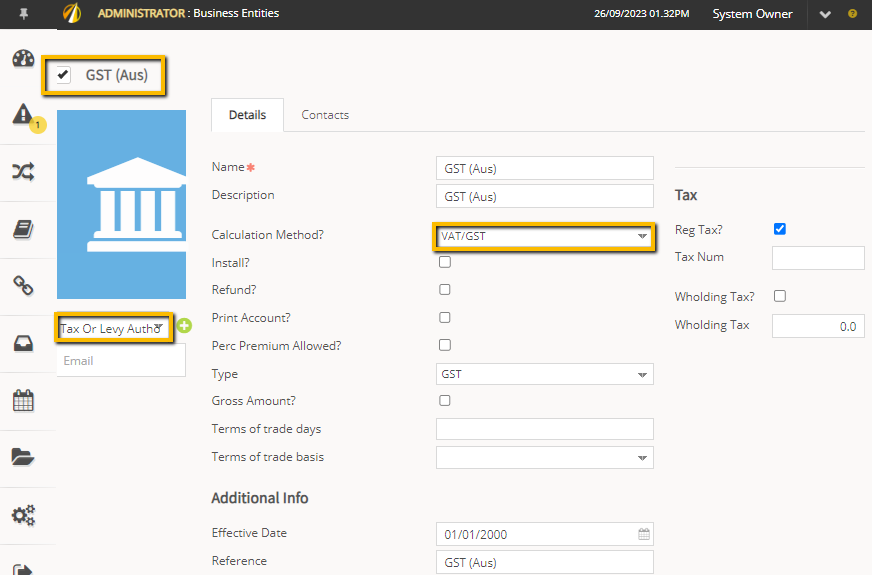872x575 pixels.
Task: Enable the Refund? checkbox
Action: pyautogui.click(x=445, y=290)
